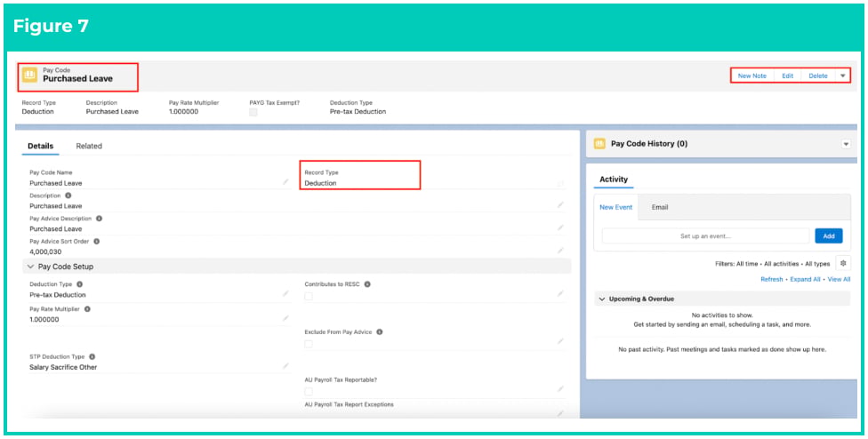Toggle the Exclude From Pay Advice checkbox
Screen dimensions: 868x439
[x=309, y=344]
